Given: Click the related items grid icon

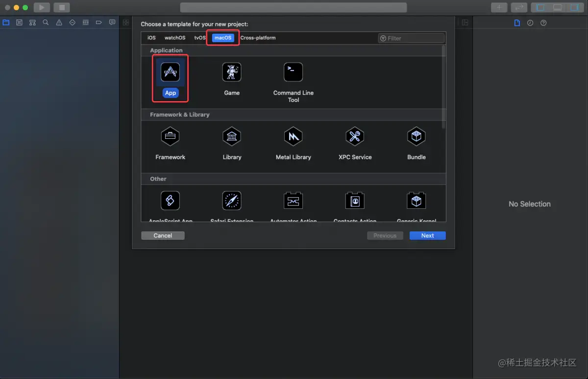Looking at the screenshot, I should coord(126,23).
